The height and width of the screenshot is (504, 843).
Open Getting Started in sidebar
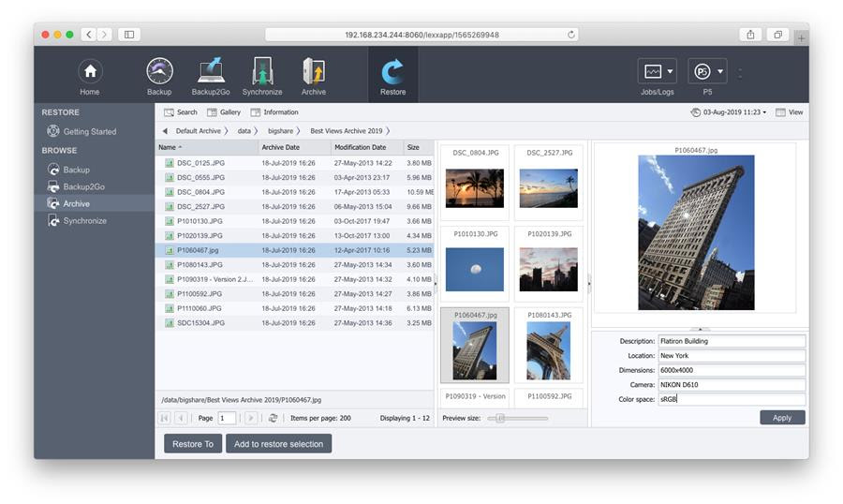81,131
